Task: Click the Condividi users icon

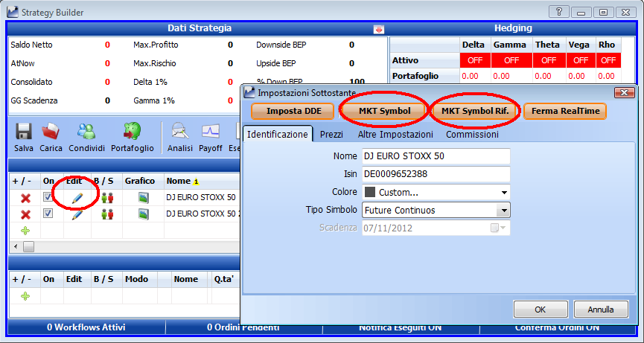Action: click(86, 132)
